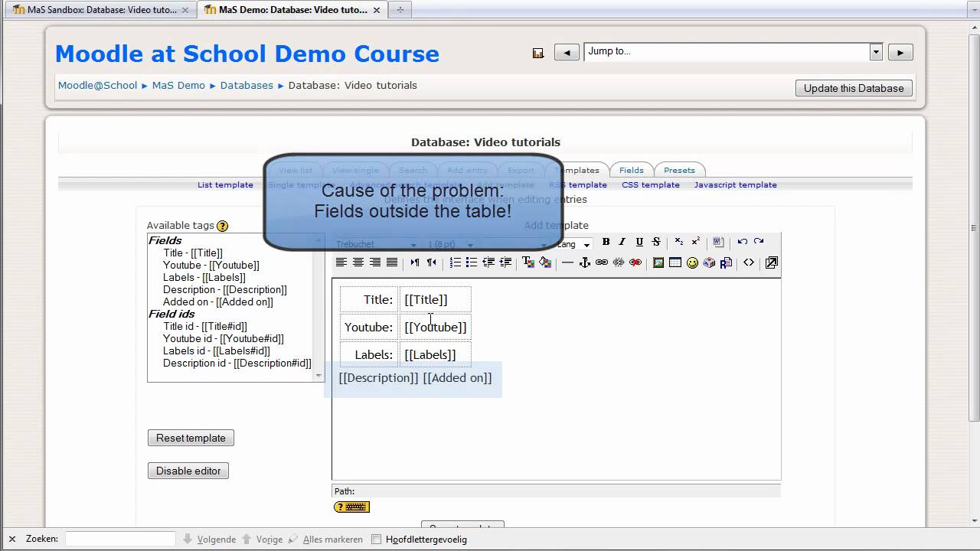The width and height of the screenshot is (980, 551).
Task: Enable Hoofdlettergevoelig checkbox in find bar
Action: [376, 540]
